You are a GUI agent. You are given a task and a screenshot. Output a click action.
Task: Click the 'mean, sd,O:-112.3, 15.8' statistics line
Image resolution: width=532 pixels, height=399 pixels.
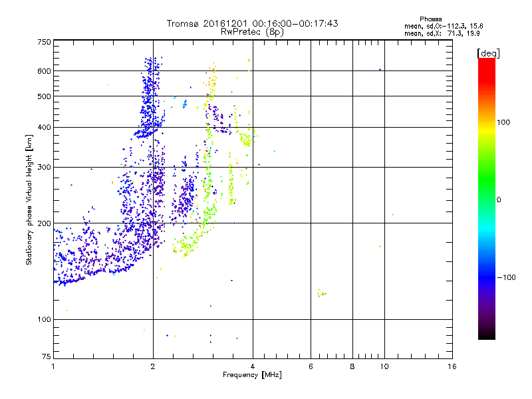[x=444, y=26]
